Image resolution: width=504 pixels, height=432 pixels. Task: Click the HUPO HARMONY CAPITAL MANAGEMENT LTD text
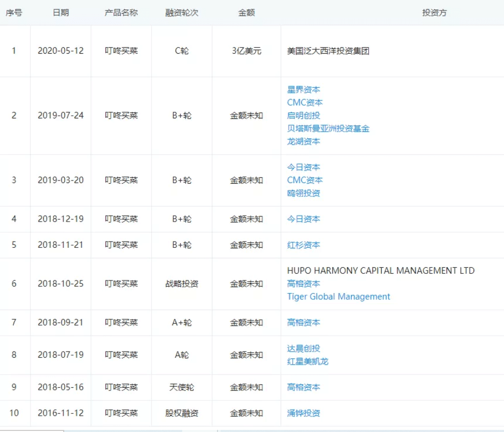381,271
